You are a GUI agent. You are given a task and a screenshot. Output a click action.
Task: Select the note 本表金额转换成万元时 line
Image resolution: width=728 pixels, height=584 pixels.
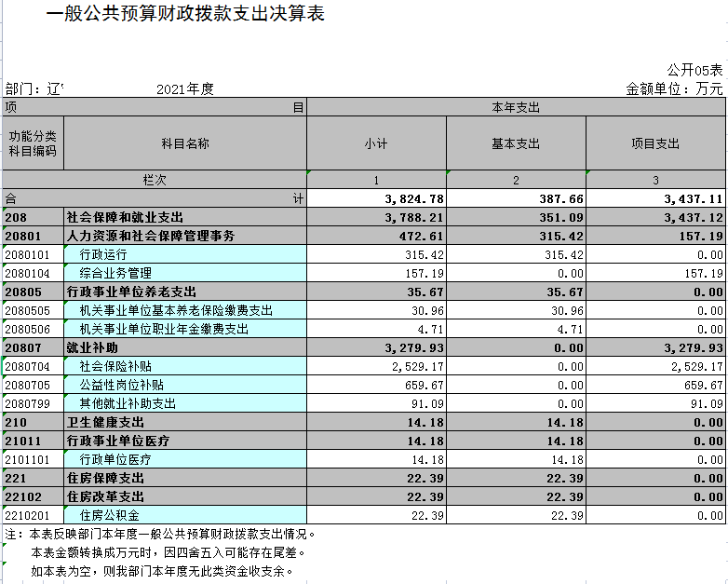point(169,552)
